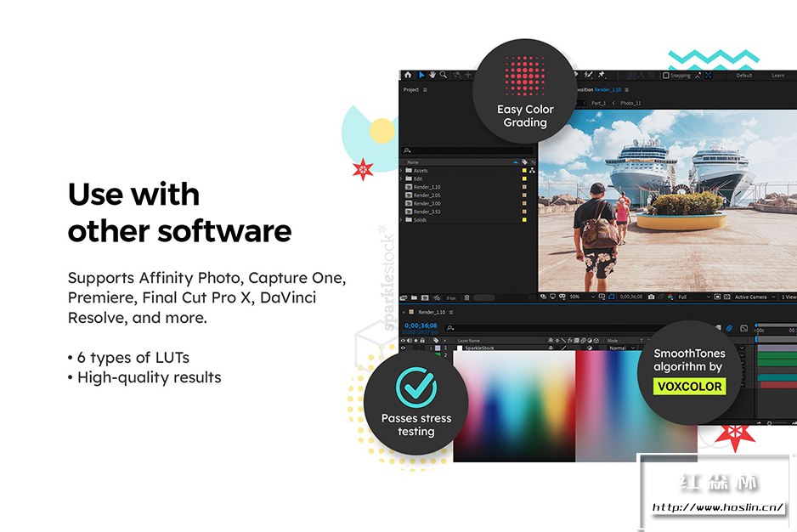Click the Render_1.10 composition viewer tab
This screenshot has height=532, width=797.
click(608, 89)
